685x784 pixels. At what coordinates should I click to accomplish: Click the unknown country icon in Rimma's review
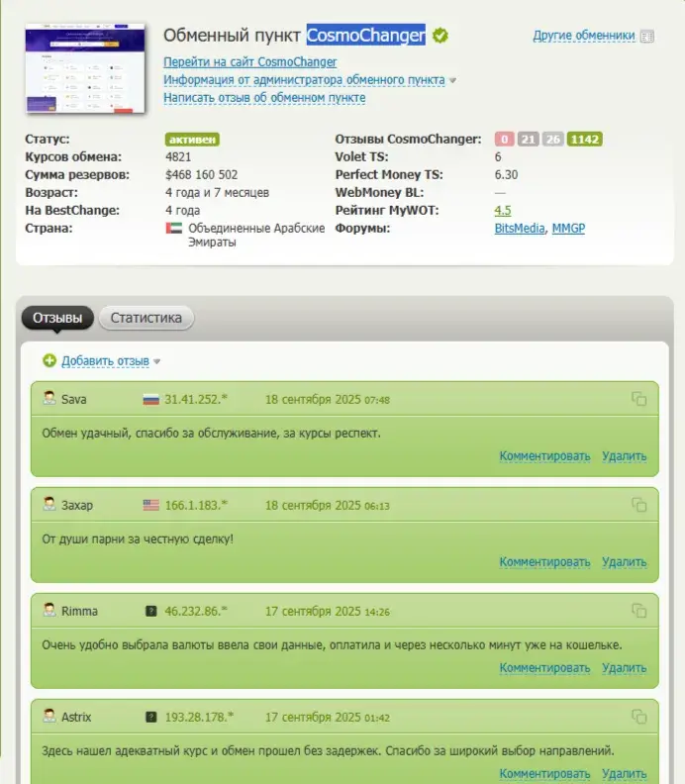151,611
